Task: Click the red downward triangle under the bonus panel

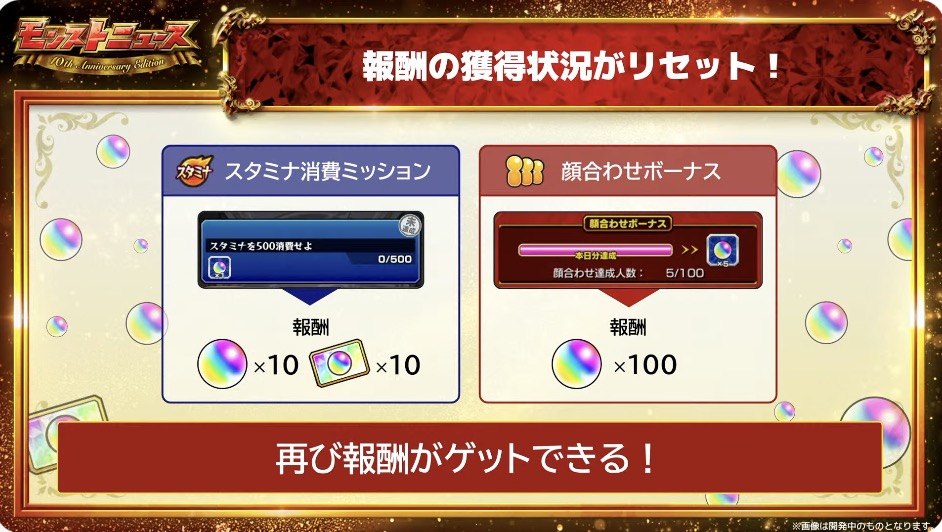Action: (628, 297)
